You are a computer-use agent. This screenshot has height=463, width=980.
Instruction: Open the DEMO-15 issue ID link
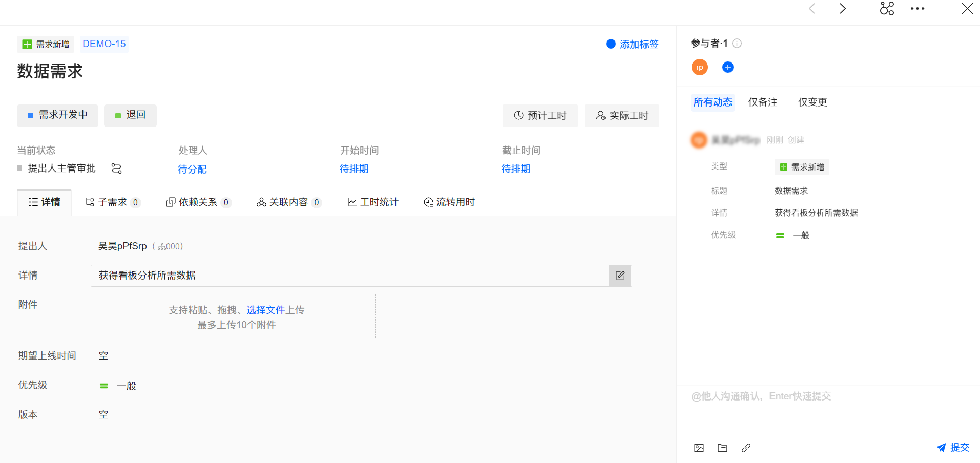tap(104, 44)
